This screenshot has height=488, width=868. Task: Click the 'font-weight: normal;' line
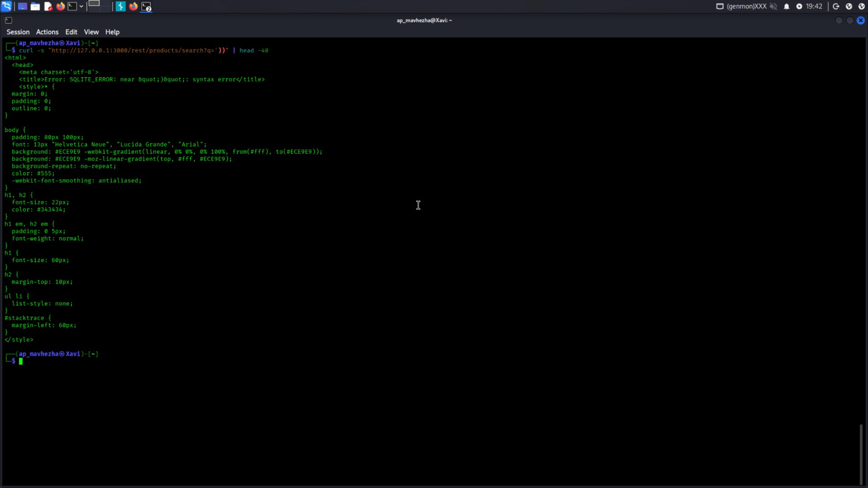(48, 239)
